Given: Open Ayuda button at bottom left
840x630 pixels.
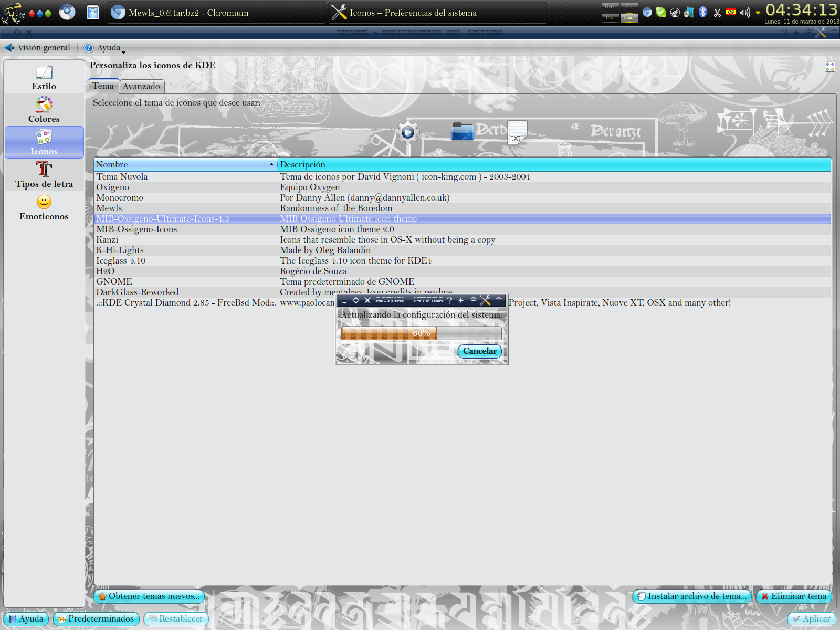Looking at the screenshot, I should click(26, 619).
